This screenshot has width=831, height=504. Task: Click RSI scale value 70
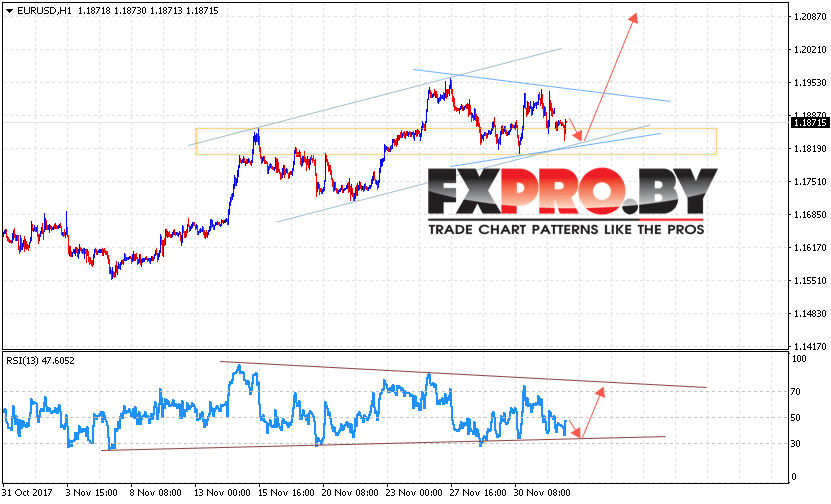795,392
